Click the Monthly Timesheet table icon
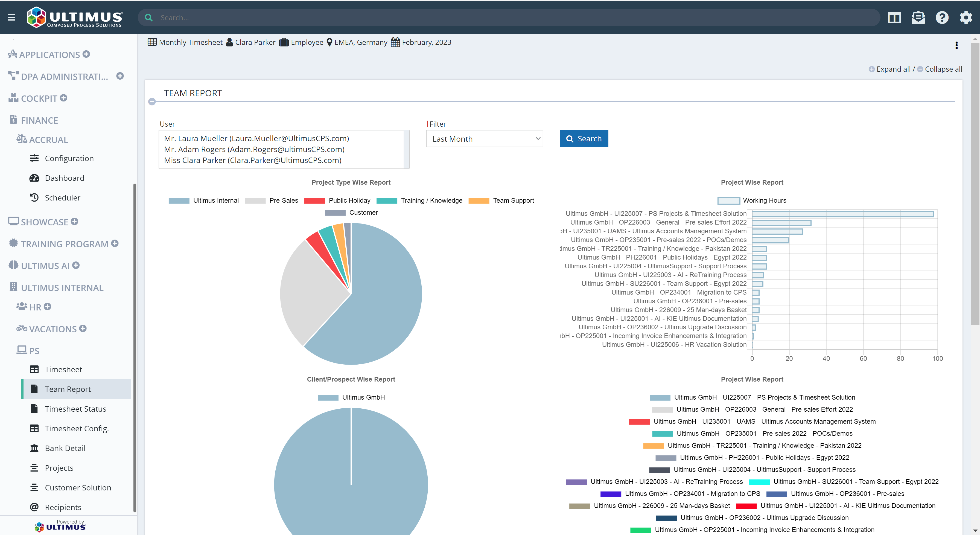Screen dimensions: 980x535 pyautogui.click(x=152, y=42)
